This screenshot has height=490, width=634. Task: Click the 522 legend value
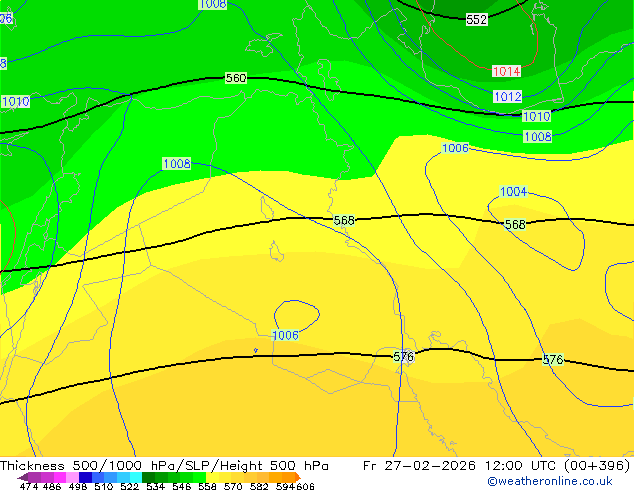(129, 486)
